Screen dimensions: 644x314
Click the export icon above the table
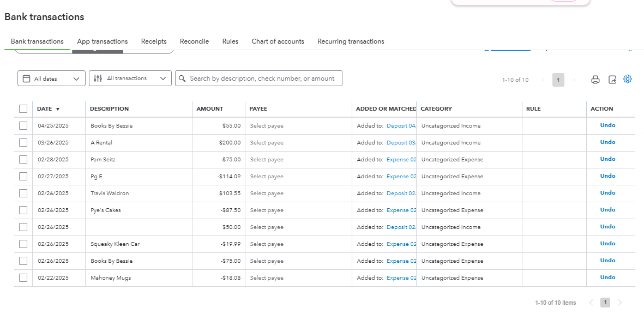coord(612,80)
